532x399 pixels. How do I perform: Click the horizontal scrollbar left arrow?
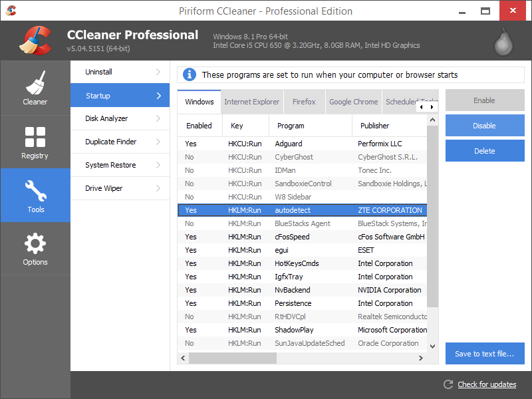tap(184, 358)
